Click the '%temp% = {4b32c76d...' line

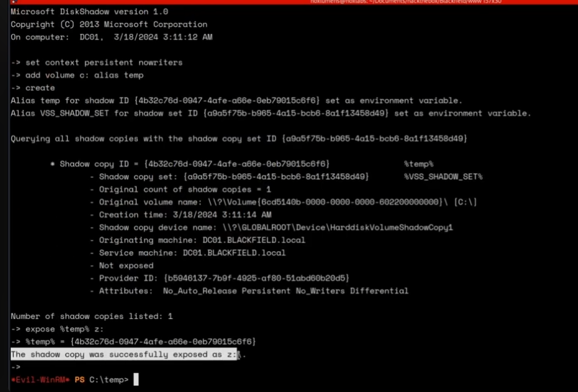click(133, 342)
